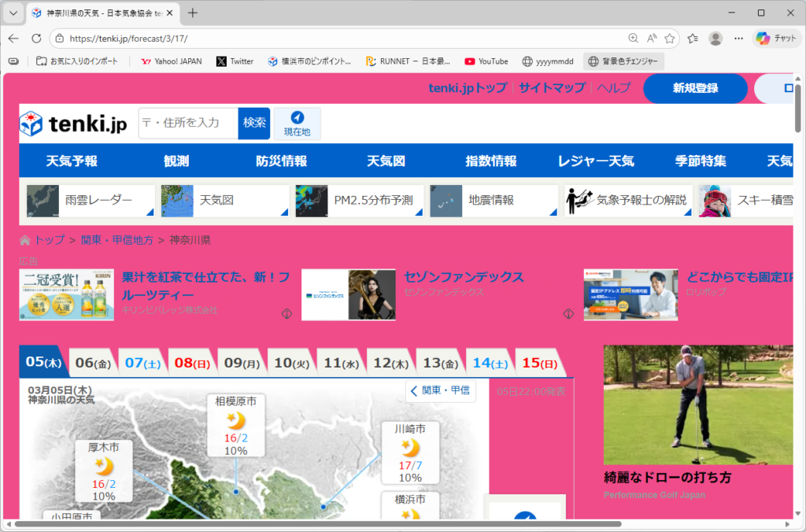Open the zoom magnifier icon in address bar

coord(634,38)
